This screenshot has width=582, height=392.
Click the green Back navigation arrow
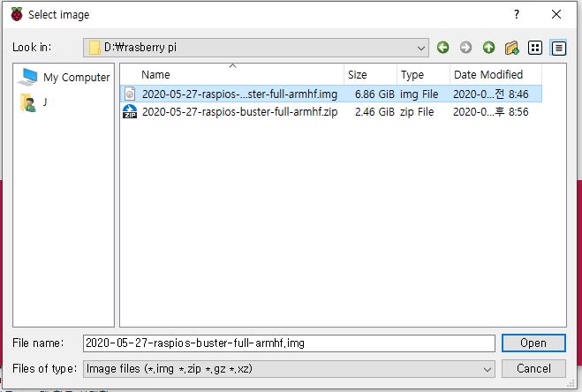(442, 48)
